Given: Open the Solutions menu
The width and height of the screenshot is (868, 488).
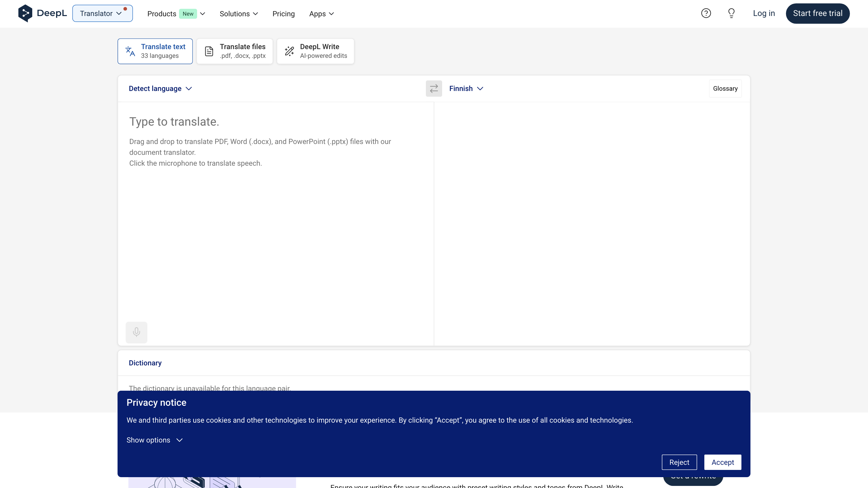Looking at the screenshot, I should click(x=239, y=14).
